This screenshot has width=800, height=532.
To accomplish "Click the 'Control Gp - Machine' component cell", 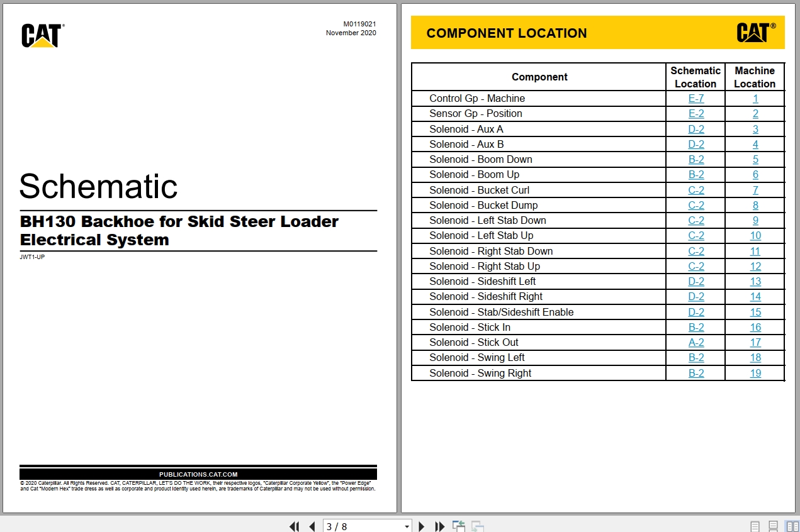I will click(x=539, y=98).
